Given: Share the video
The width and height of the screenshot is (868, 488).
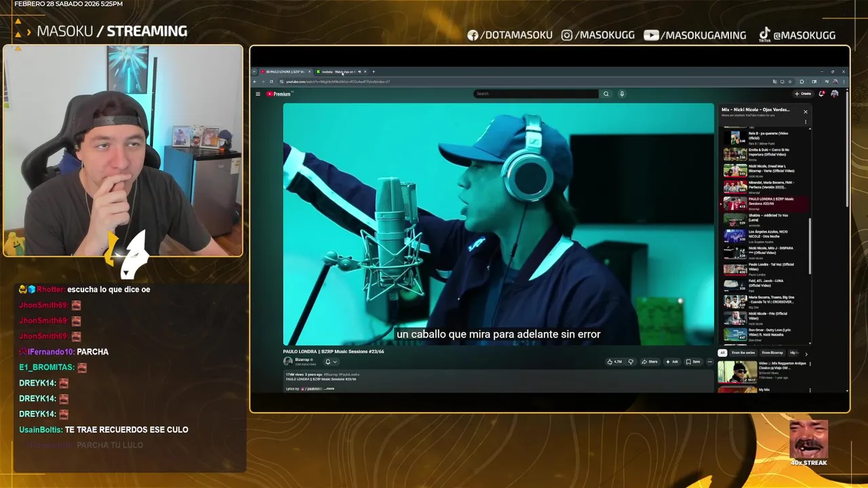Looking at the screenshot, I should coord(650,362).
